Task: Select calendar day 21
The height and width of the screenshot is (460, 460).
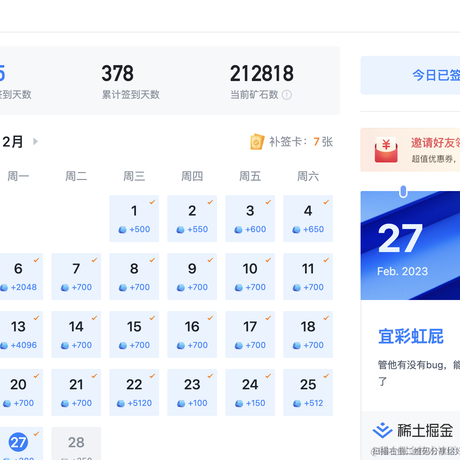Action: pyautogui.click(x=76, y=392)
